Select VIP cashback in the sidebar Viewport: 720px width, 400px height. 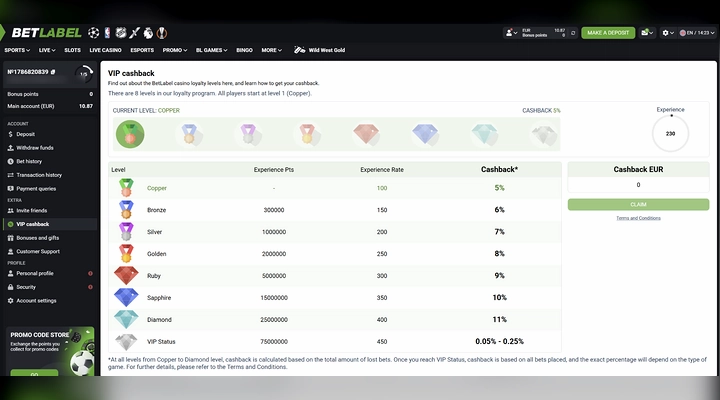[x=50, y=224]
